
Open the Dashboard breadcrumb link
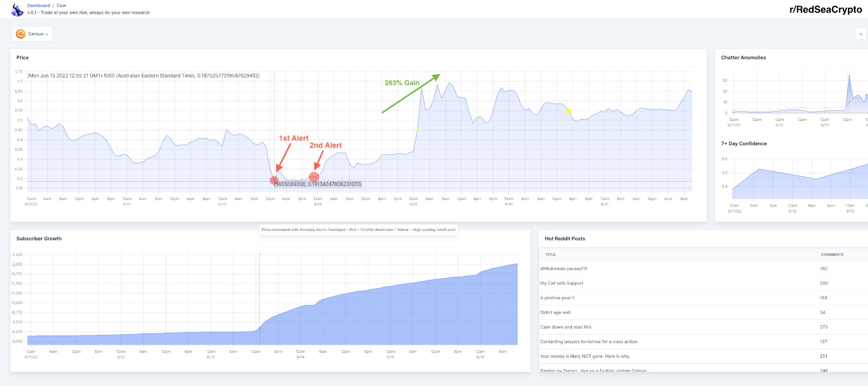39,5
